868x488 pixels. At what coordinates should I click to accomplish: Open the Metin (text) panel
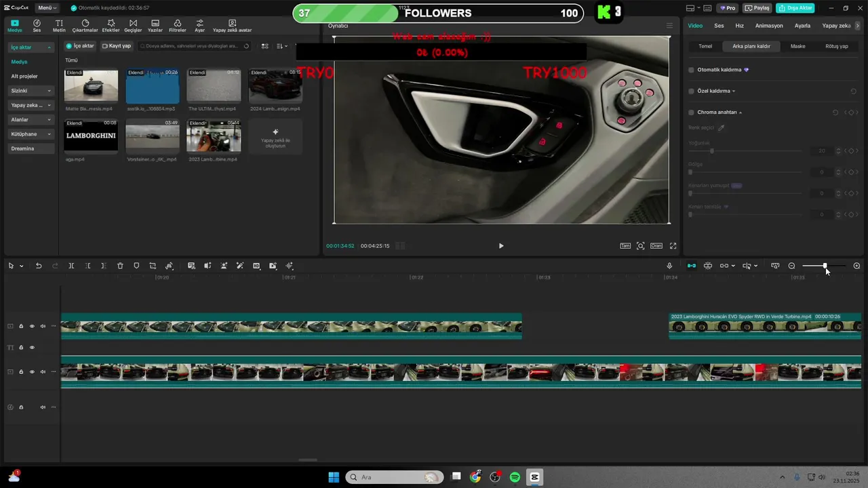tap(59, 26)
